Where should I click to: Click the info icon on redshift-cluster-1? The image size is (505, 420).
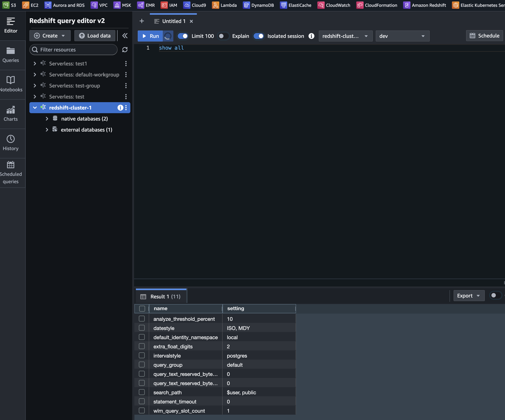pos(120,107)
